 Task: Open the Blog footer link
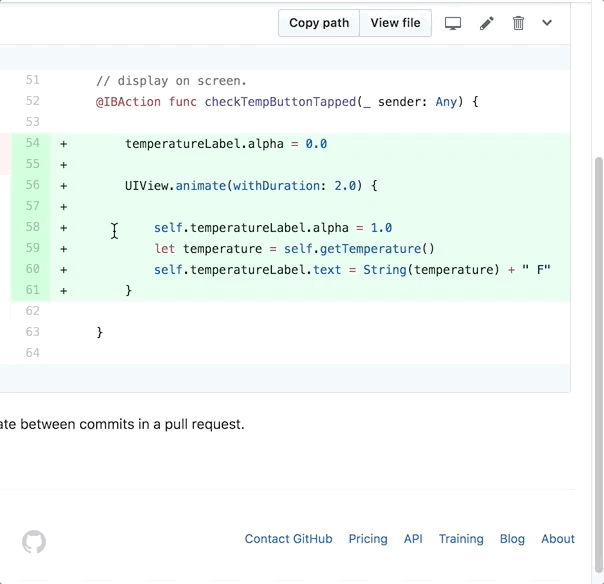tap(512, 539)
